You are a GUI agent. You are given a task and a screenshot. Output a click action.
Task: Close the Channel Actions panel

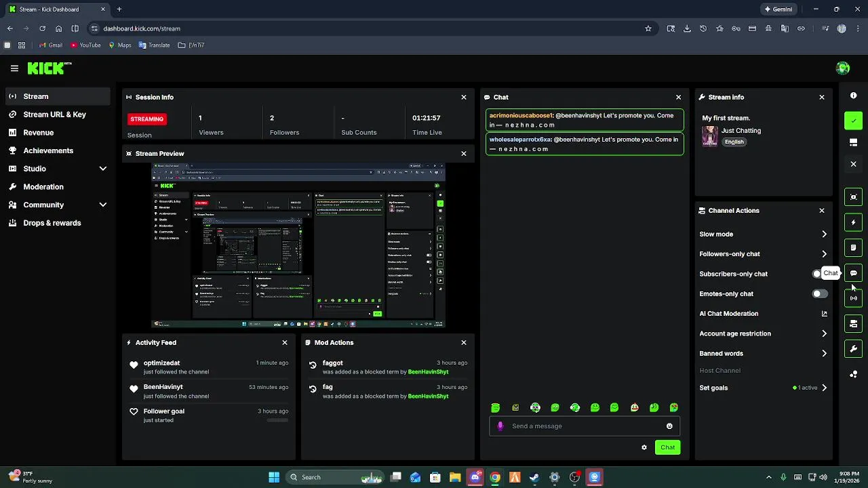click(x=822, y=211)
